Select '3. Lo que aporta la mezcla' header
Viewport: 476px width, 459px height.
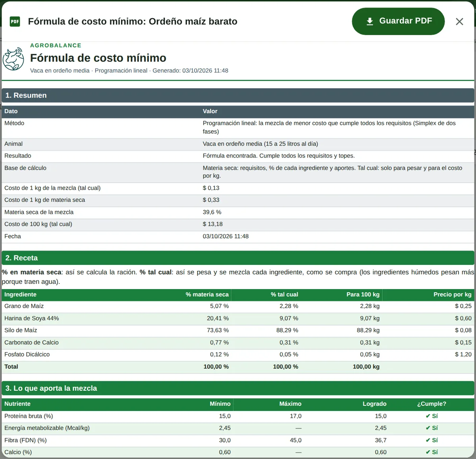point(238,388)
